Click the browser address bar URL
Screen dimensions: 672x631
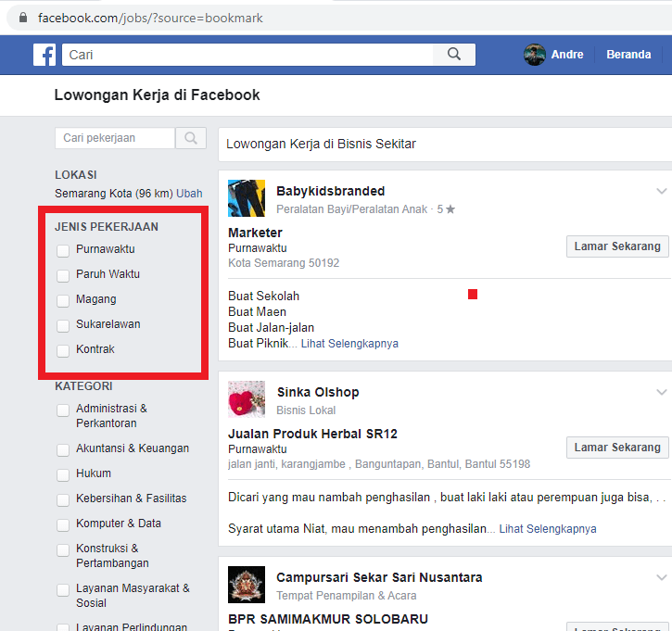(x=150, y=18)
